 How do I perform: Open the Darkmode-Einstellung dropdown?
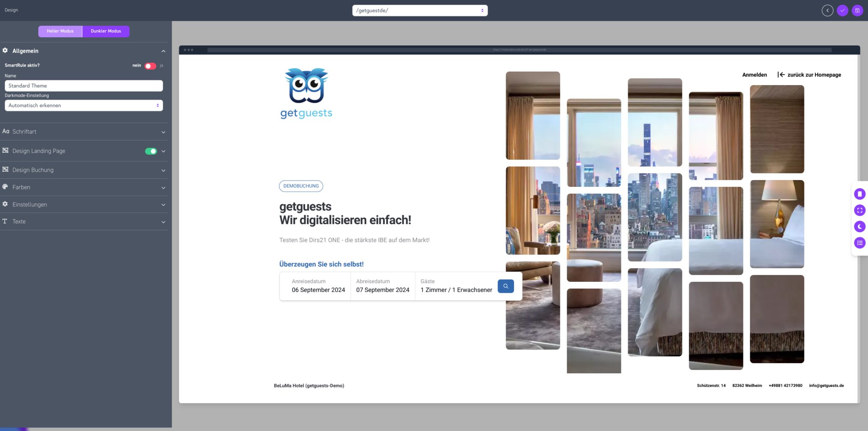pyautogui.click(x=83, y=106)
